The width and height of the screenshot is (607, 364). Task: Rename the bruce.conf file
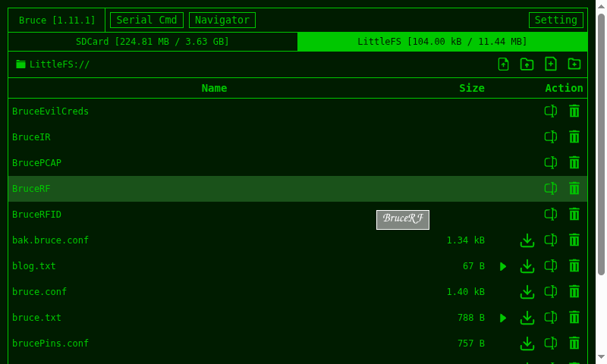click(x=551, y=292)
